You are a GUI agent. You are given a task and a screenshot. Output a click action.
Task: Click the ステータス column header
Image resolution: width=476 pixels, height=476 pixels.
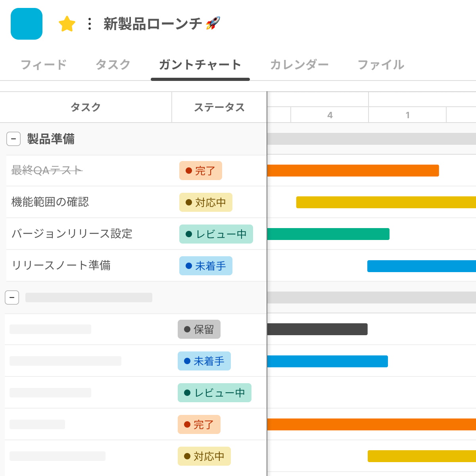[219, 107]
